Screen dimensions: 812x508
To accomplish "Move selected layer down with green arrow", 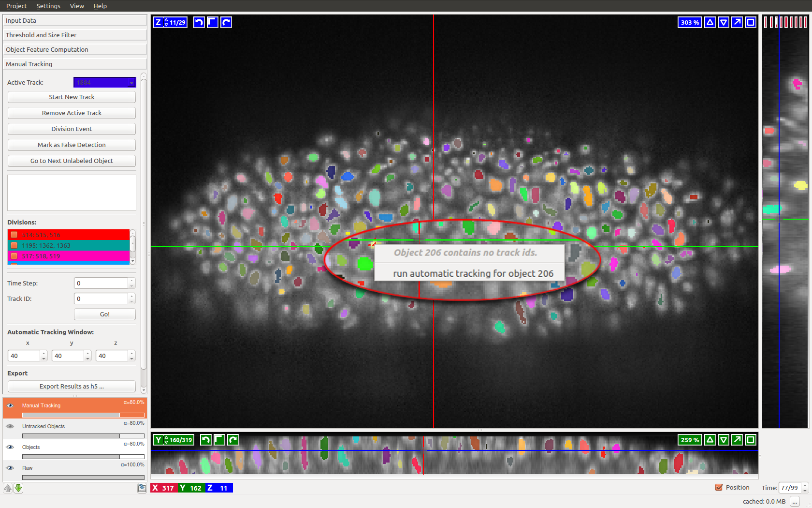I will tap(18, 488).
